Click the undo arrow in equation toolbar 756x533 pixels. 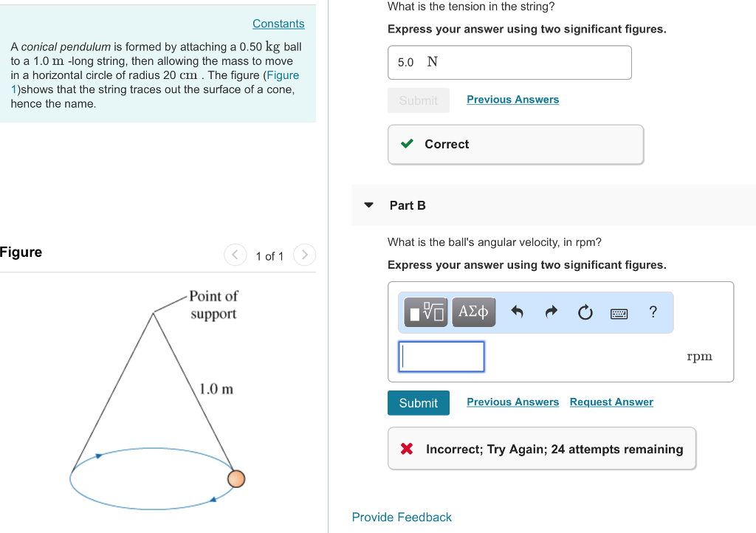click(x=517, y=312)
